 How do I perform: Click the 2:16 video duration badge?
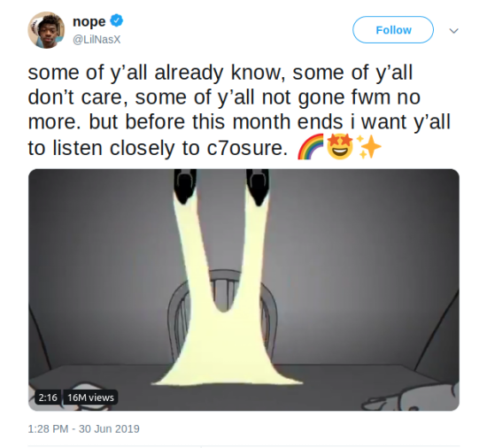(48, 397)
